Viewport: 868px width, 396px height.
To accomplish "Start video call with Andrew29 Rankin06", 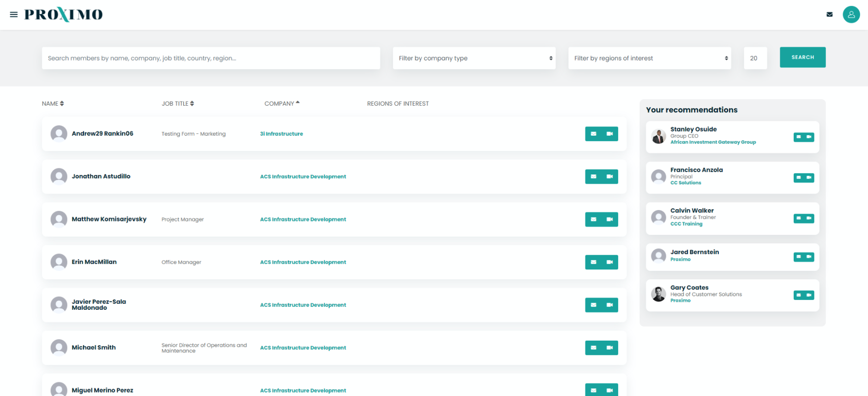I will pyautogui.click(x=610, y=134).
